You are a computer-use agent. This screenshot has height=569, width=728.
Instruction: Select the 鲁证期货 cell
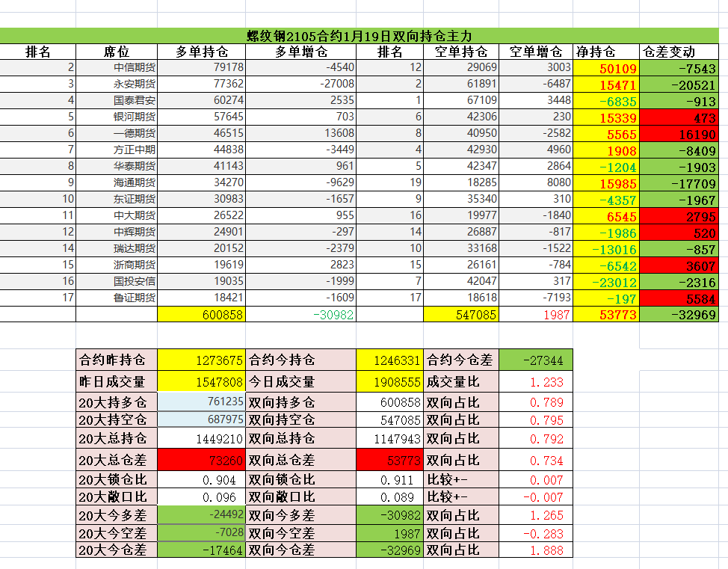[x=117, y=298]
